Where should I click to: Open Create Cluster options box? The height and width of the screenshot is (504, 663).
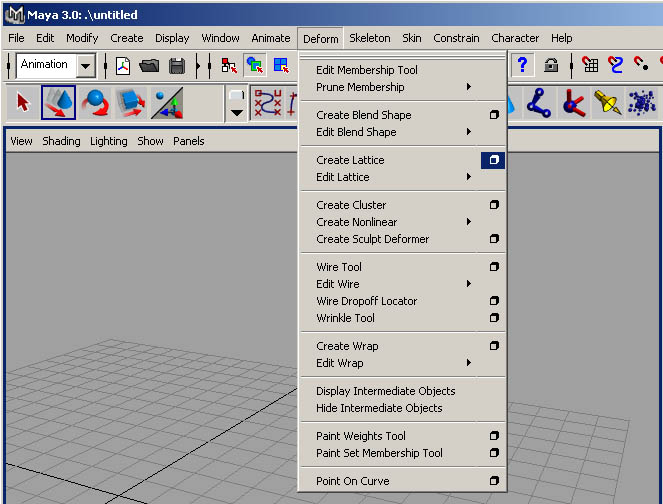coord(494,205)
